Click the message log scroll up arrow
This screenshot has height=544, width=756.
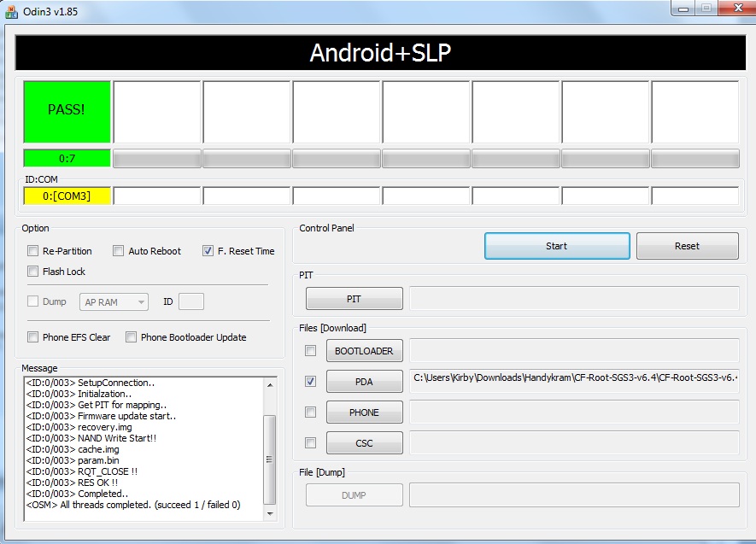tap(270, 384)
